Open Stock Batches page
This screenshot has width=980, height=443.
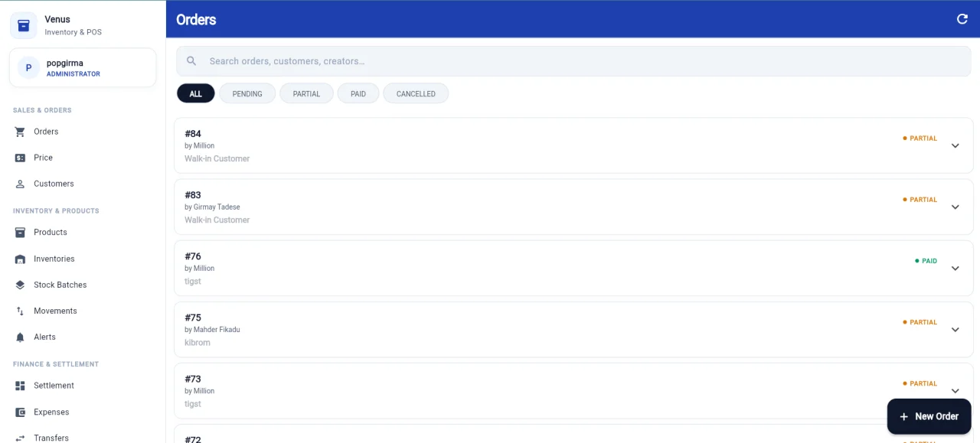[x=83, y=285]
